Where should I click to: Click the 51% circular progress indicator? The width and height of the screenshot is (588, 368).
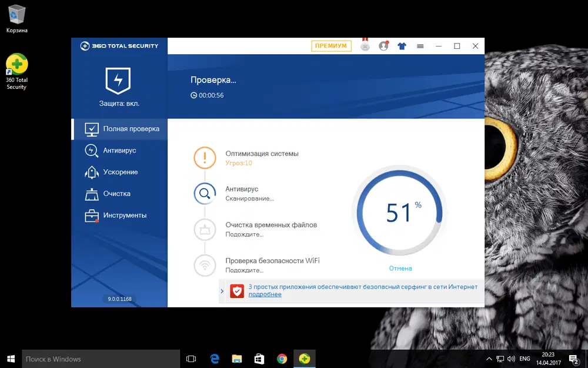coord(399,213)
